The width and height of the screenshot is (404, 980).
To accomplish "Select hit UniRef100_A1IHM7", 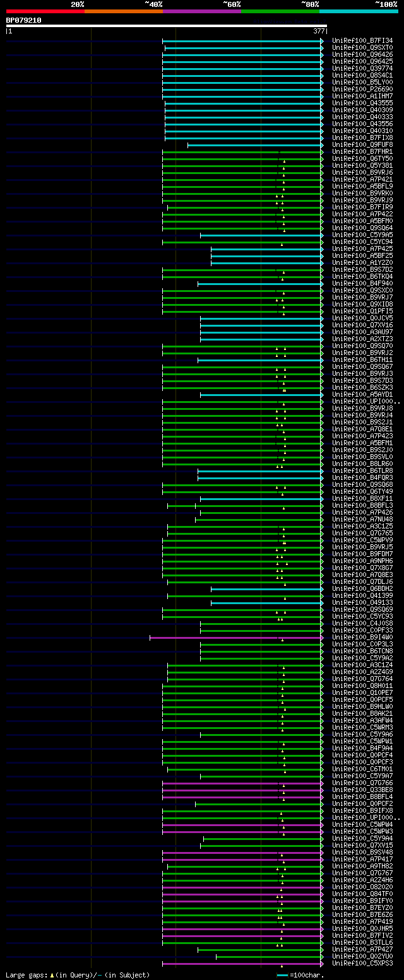I will [x=362, y=96].
